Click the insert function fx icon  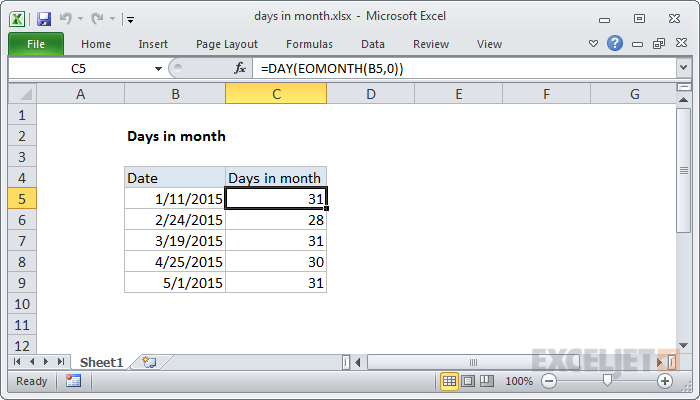(x=240, y=68)
